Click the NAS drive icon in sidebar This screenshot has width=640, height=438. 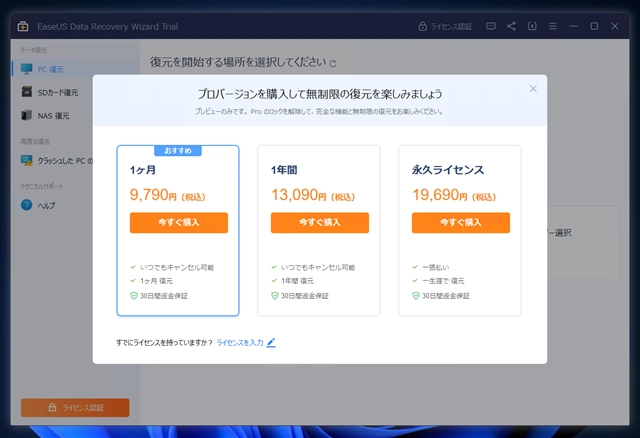point(27,115)
